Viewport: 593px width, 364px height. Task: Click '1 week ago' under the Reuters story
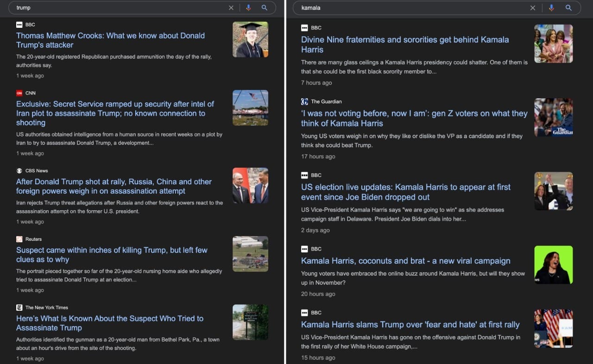click(x=30, y=290)
